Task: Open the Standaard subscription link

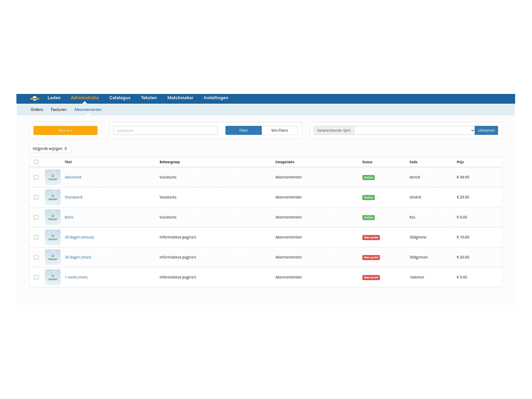Action: coord(73,197)
